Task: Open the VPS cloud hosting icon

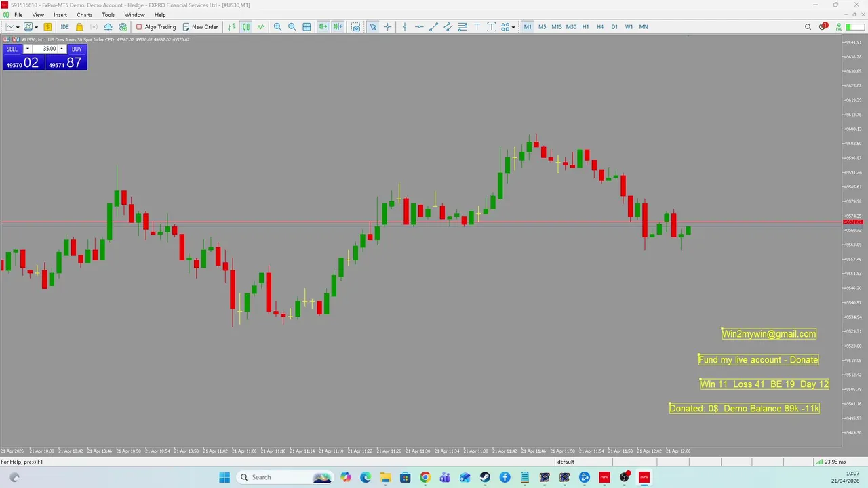Action: 108,27
